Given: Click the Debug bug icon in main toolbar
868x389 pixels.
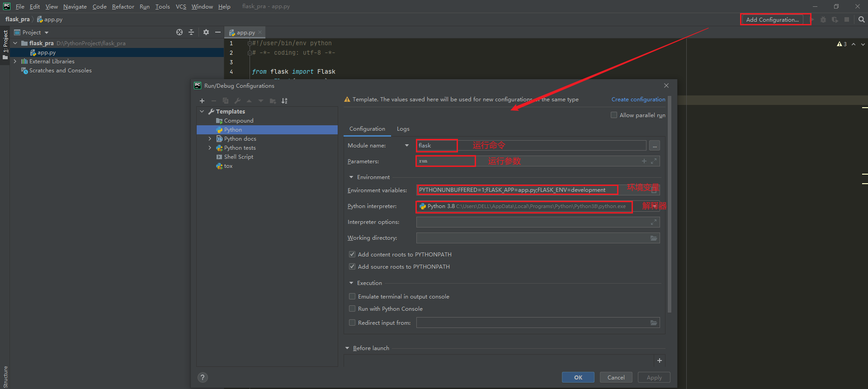Looking at the screenshot, I should pos(823,19).
